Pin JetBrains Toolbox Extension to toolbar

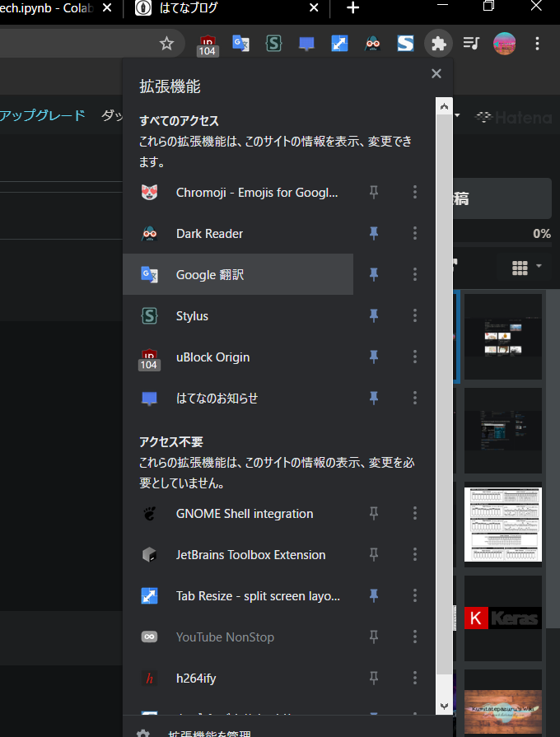374,555
